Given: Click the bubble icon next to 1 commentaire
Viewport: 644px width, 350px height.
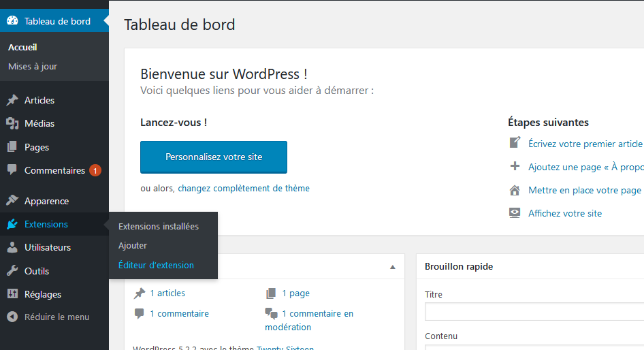Looking at the screenshot, I should 140,313.
